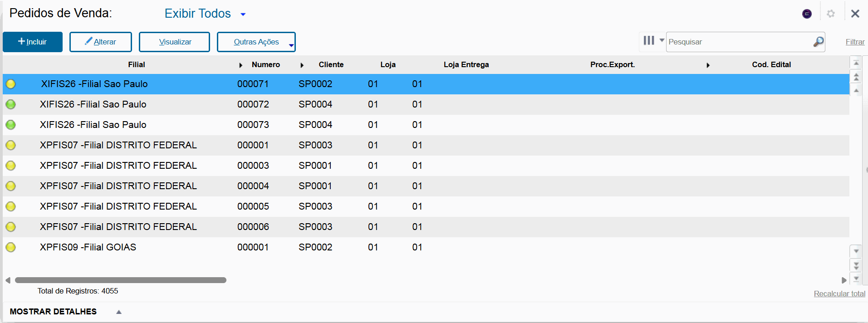The height and width of the screenshot is (323, 868).
Task: Click the arrow marker before Cliente header
Action: (x=302, y=65)
